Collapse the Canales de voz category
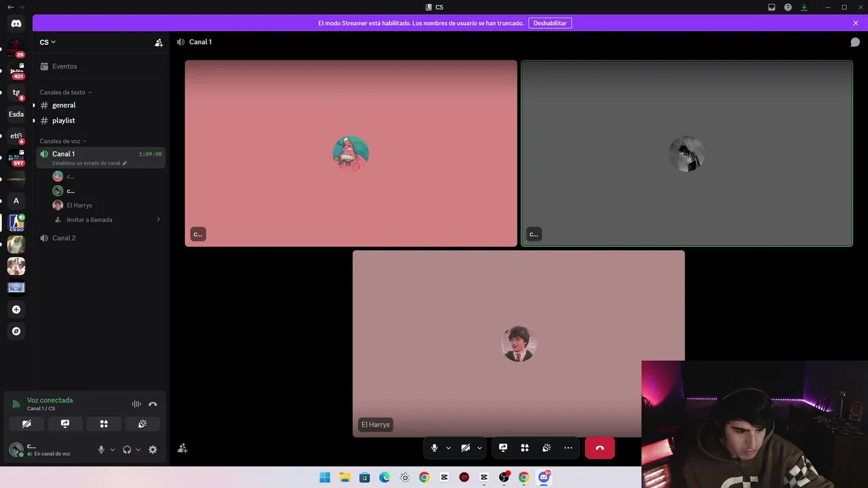Image resolution: width=868 pixels, height=488 pixels. pos(63,141)
